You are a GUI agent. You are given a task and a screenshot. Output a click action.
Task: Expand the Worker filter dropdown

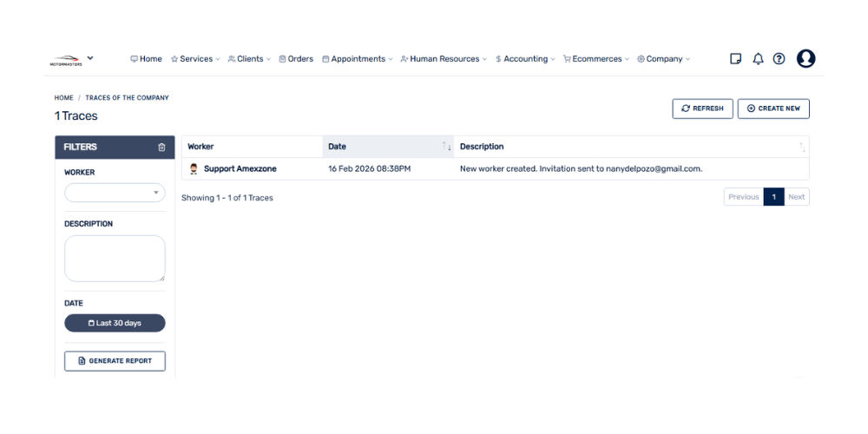(115, 193)
